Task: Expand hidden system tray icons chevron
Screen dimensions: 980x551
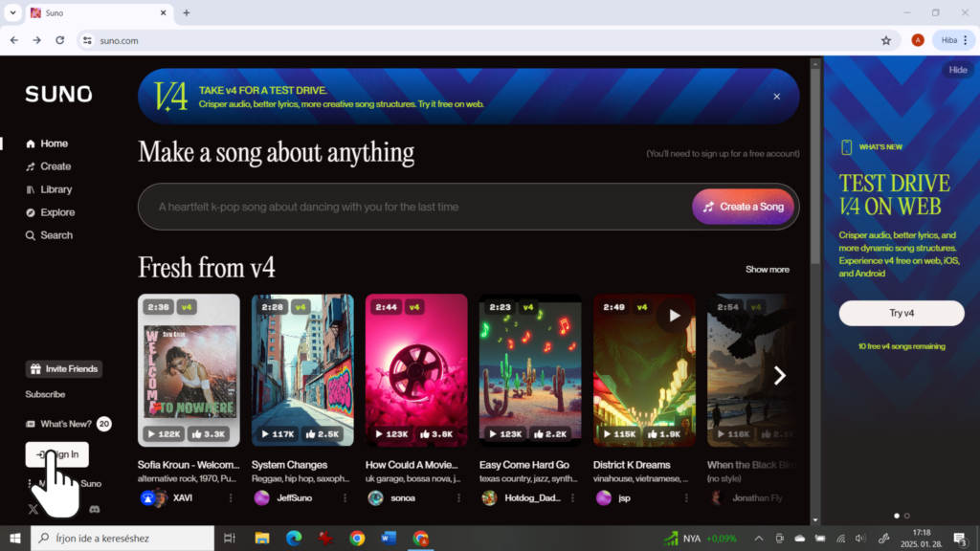Action: pos(759,539)
